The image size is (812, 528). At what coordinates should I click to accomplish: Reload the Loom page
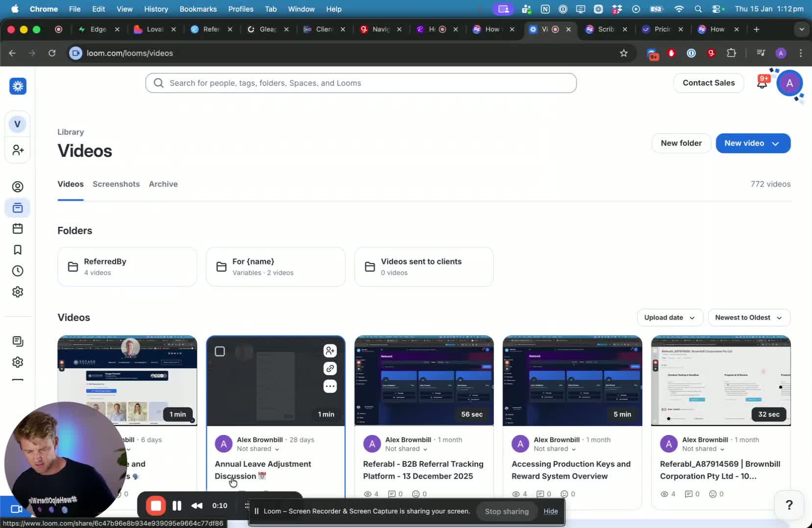[x=52, y=53]
